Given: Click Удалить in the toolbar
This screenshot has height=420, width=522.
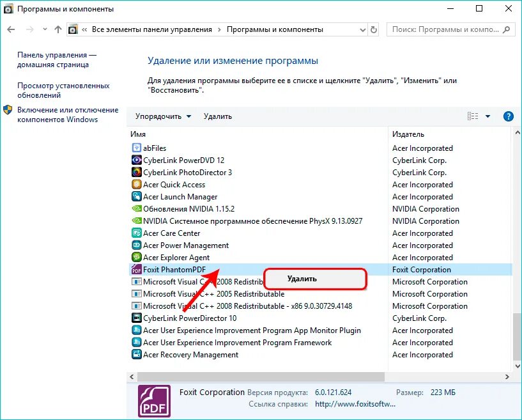Looking at the screenshot, I should click(x=218, y=116).
